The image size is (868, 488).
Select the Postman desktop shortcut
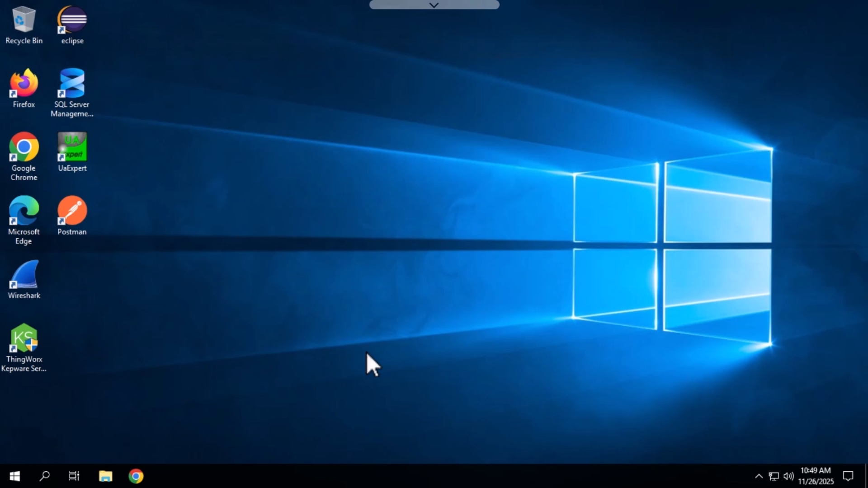coord(72,216)
